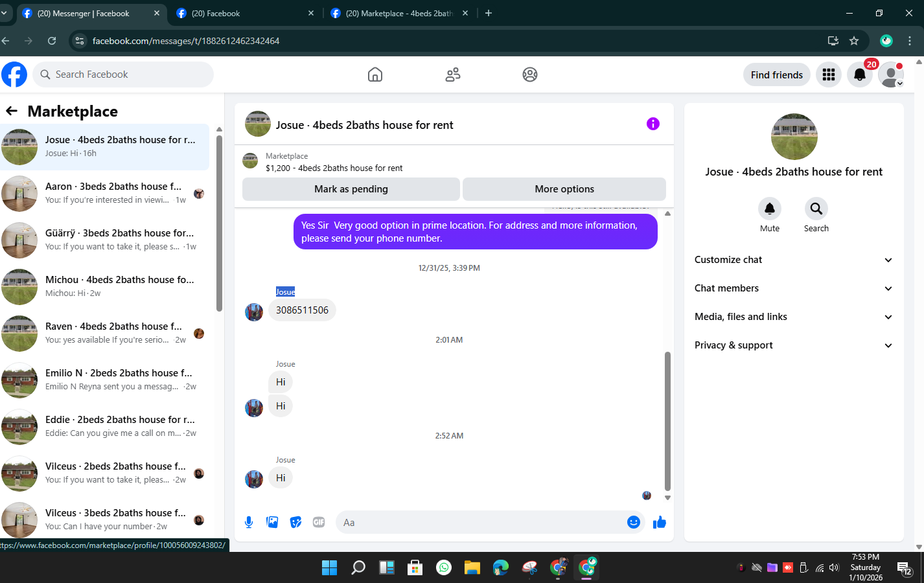Expand Chat members section
Viewport: 924px width, 583px height.
tap(794, 288)
